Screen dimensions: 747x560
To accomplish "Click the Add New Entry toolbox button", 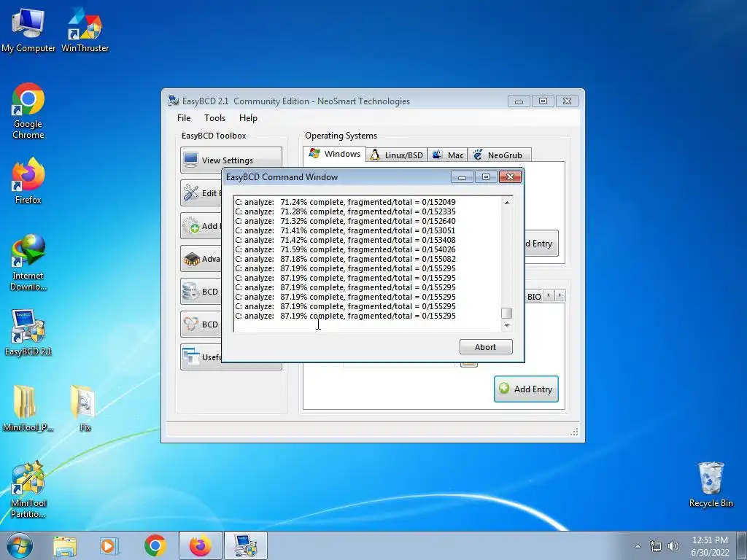I will (x=201, y=226).
